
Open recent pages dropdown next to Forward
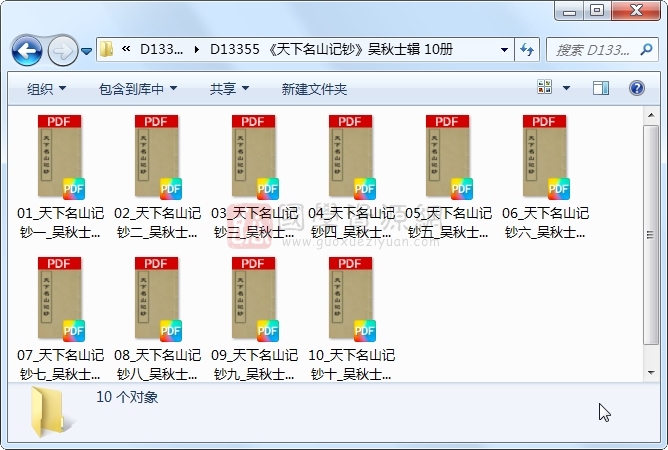pos(86,51)
